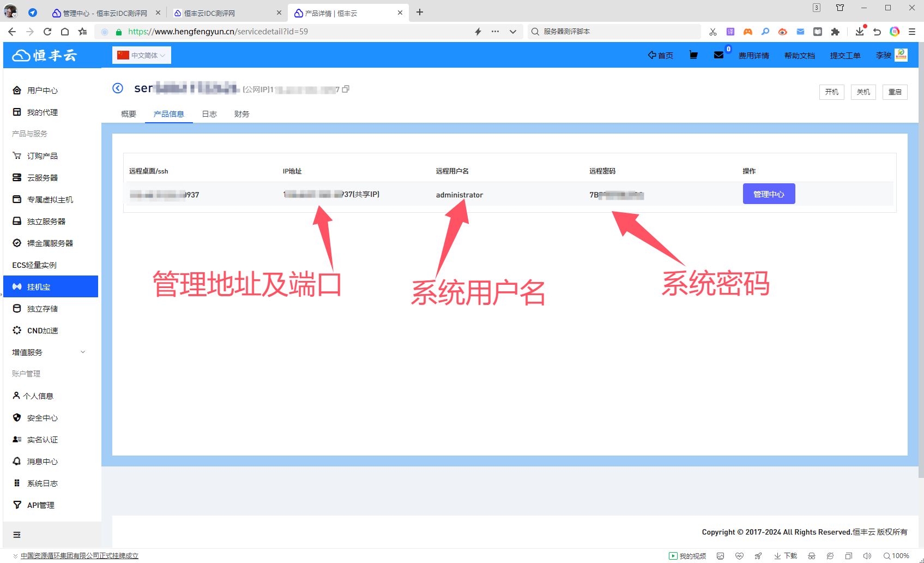Open address bar dropdown chevron
Screen dimensions: 924x563
pos(513,32)
